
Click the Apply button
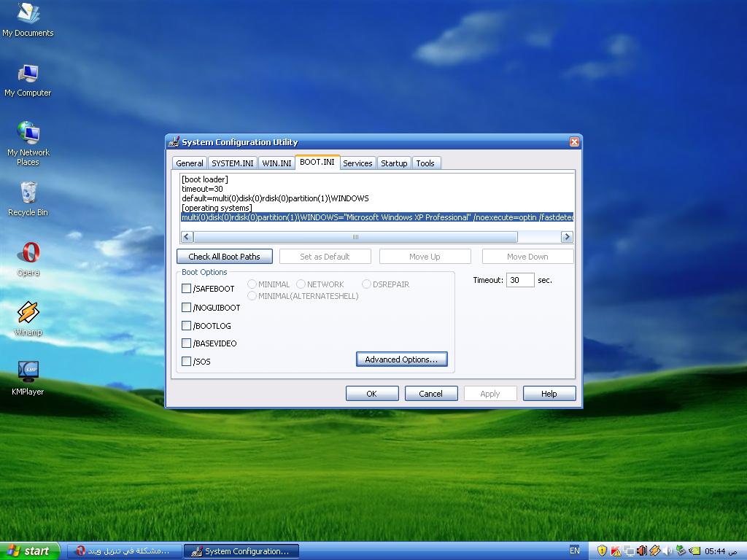[490, 394]
